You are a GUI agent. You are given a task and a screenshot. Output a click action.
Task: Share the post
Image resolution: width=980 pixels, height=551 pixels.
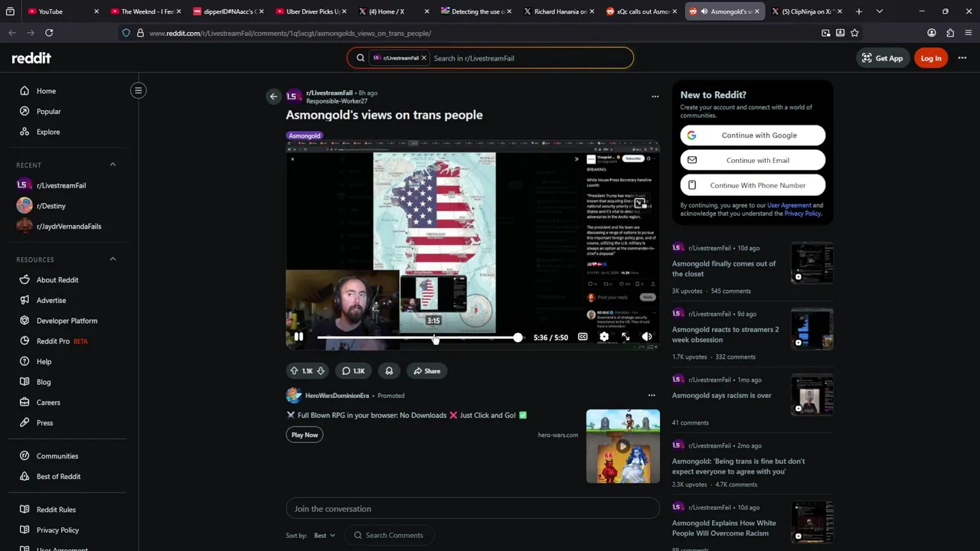pos(426,371)
